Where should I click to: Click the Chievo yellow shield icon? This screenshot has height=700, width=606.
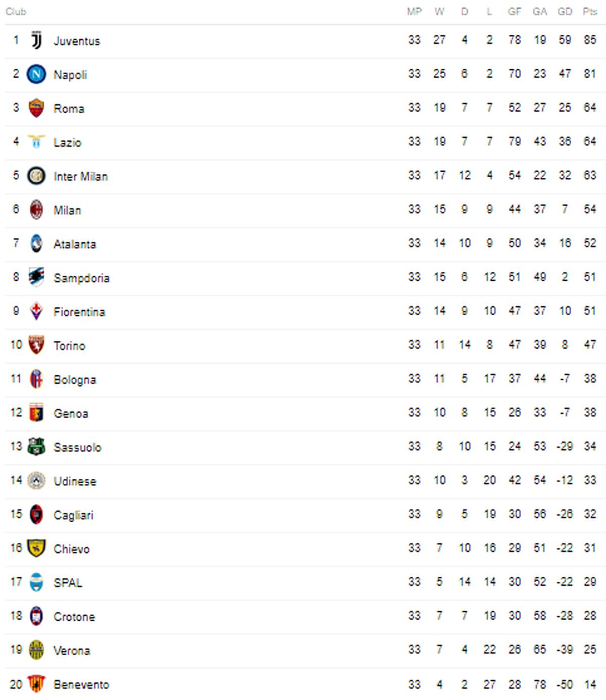pos(36,548)
